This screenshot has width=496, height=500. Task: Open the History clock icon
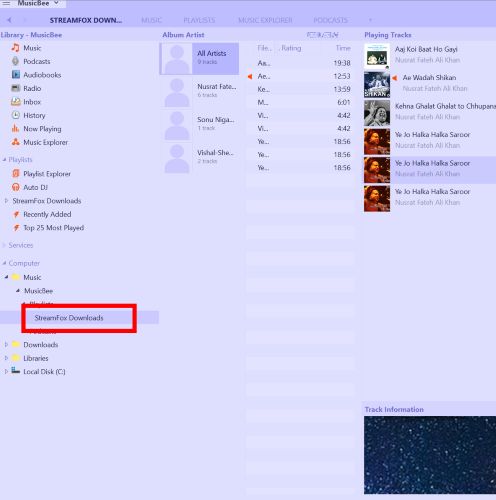click(x=16, y=115)
